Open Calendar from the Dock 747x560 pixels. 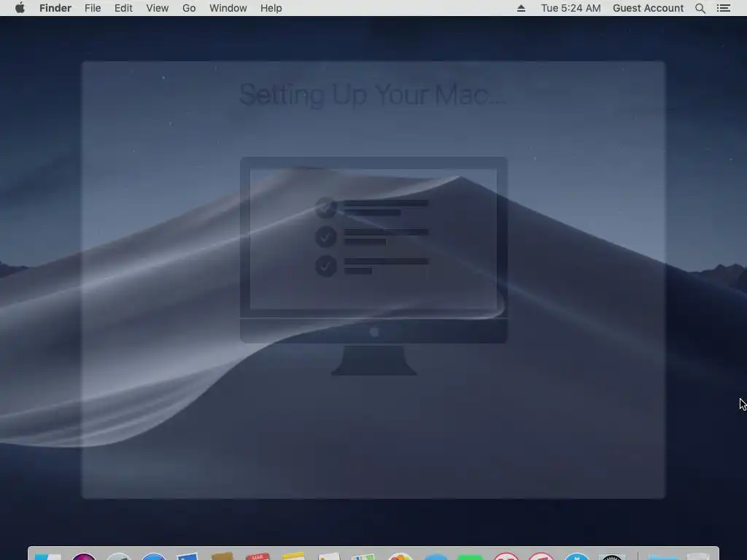tap(258, 556)
